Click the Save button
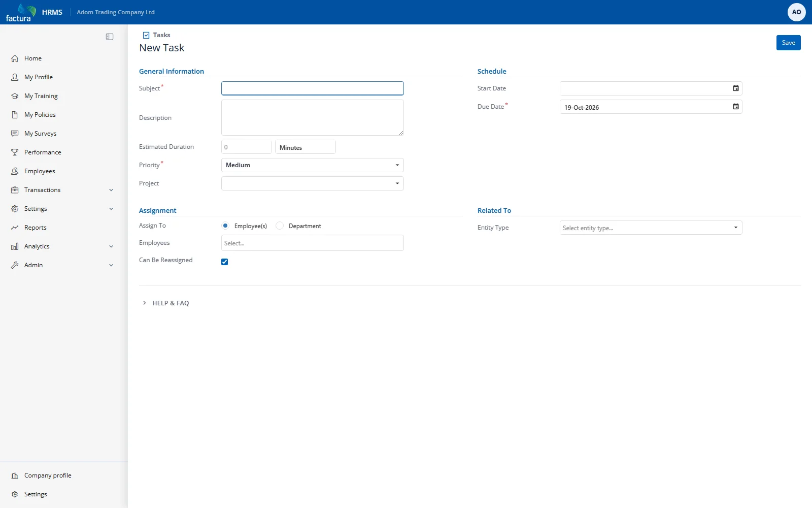 [x=789, y=43]
